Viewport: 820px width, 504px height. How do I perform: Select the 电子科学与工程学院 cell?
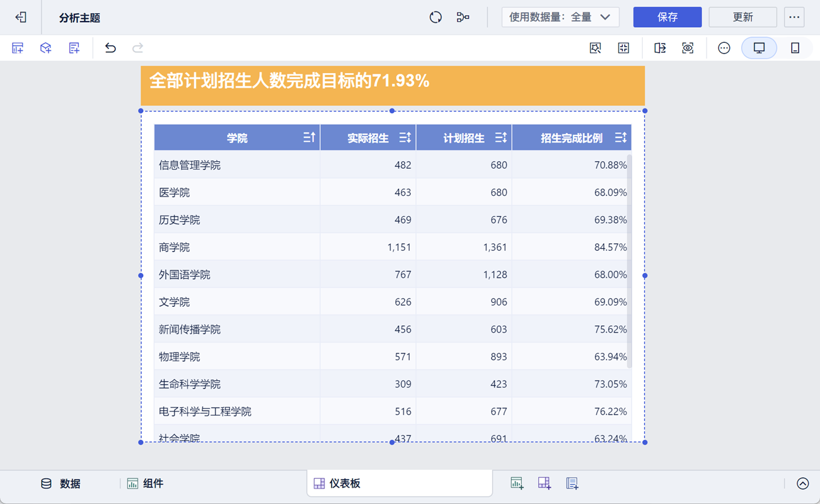[x=237, y=411]
